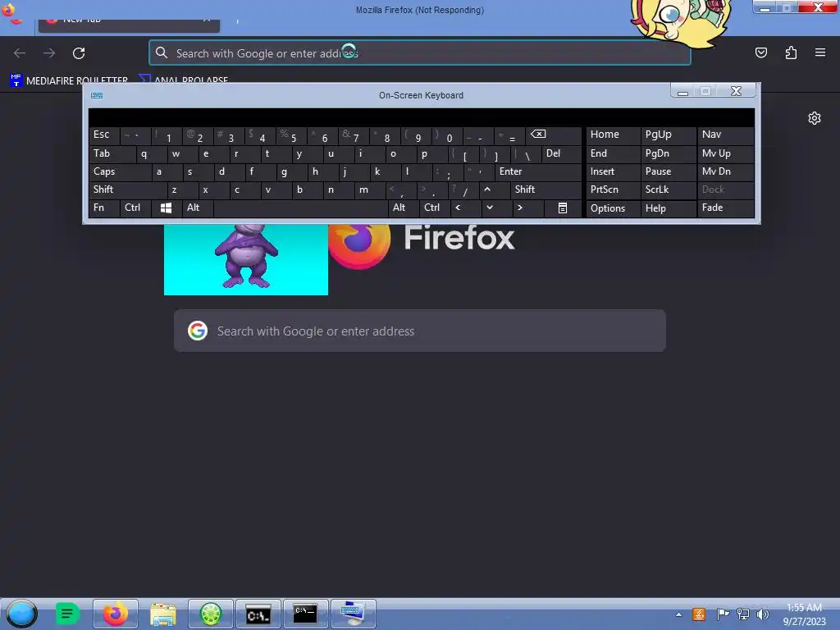The width and height of the screenshot is (840, 630).
Task: Click the context menu key on keyboard
Action: 563,208
